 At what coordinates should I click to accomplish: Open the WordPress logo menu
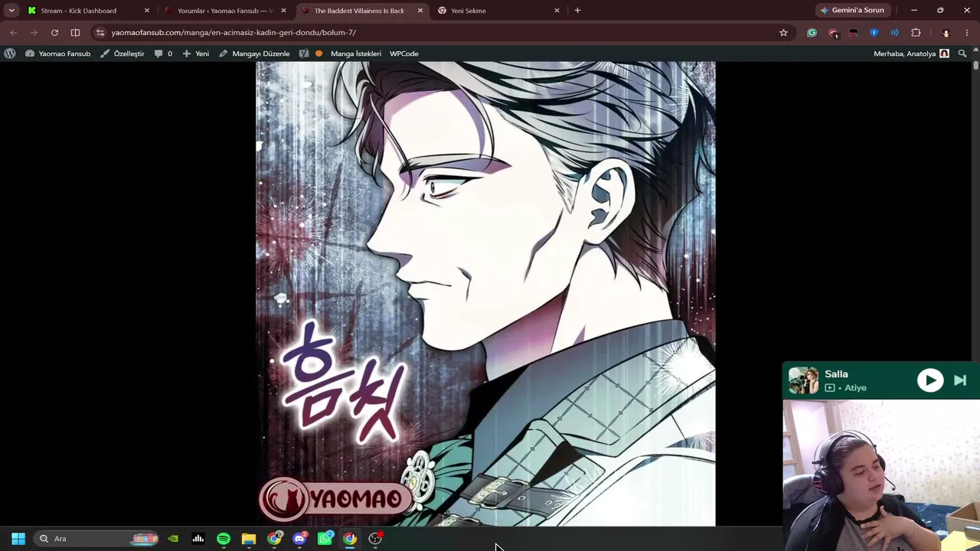pos(10,54)
